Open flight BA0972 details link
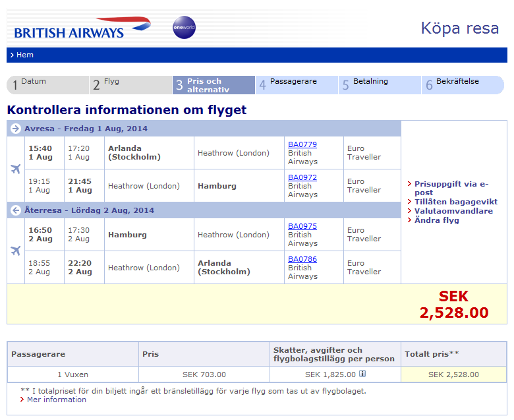 pos(302,177)
